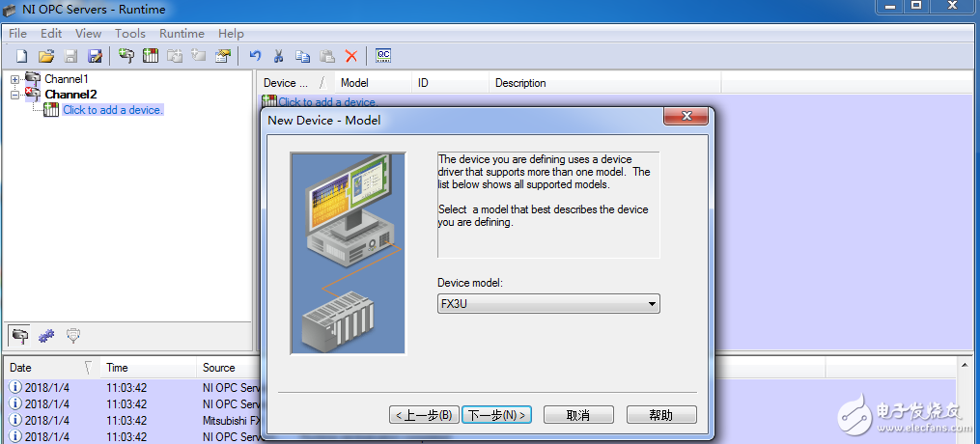Viewport: 980px width, 444px height.
Task: Click the Channel2 error icon in the tree
Action: (x=33, y=95)
